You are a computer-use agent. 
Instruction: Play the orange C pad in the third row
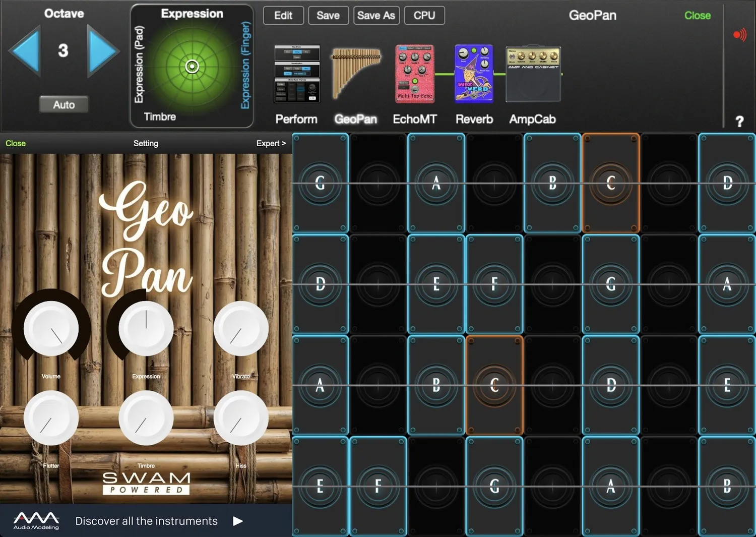click(x=494, y=385)
